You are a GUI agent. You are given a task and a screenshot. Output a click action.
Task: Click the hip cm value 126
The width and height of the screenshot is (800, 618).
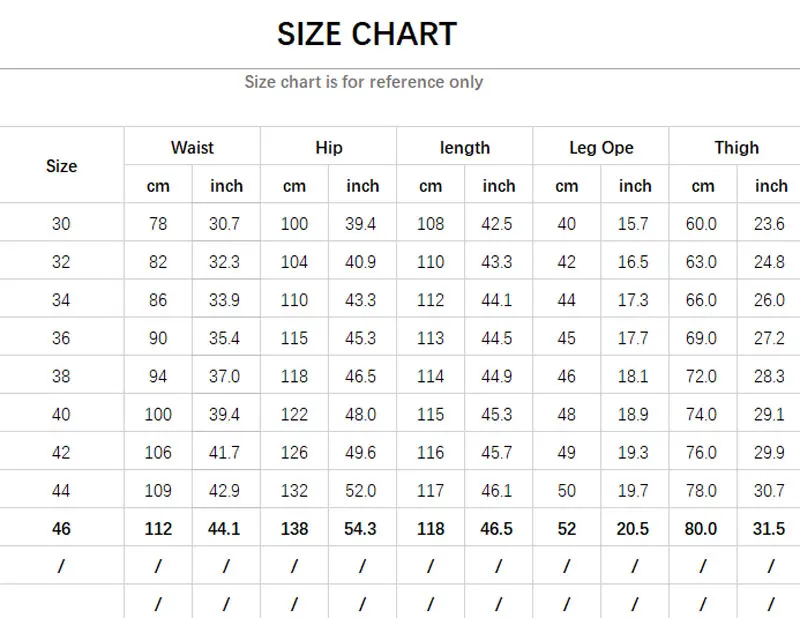pos(294,453)
